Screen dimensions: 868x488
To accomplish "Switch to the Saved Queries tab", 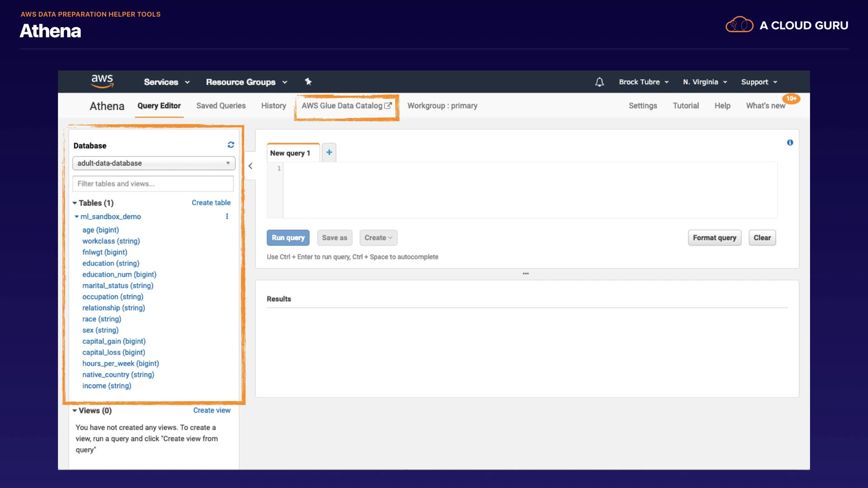I will [221, 106].
